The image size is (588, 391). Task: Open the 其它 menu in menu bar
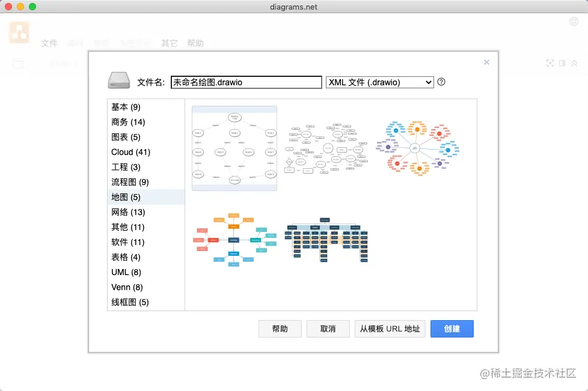coord(169,43)
